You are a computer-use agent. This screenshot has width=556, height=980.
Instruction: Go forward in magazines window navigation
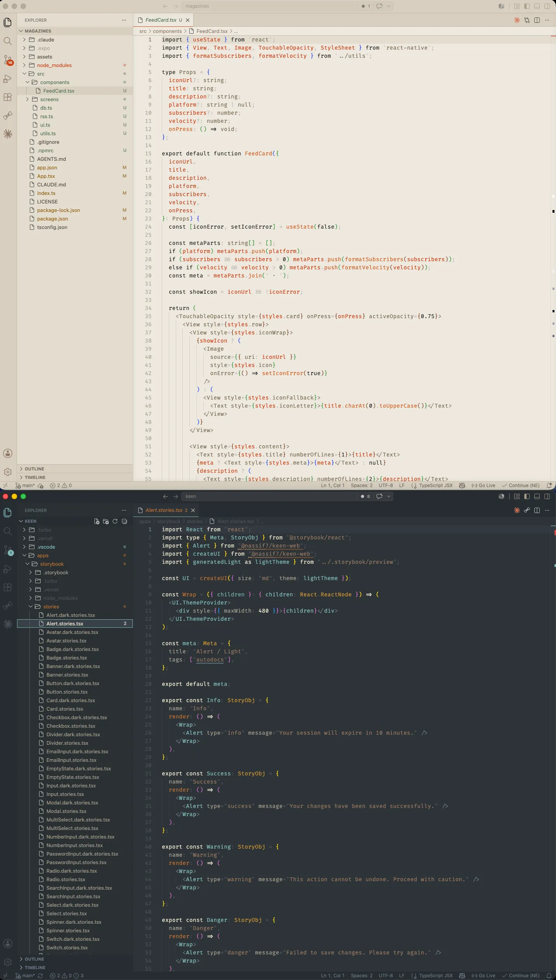click(x=175, y=6)
